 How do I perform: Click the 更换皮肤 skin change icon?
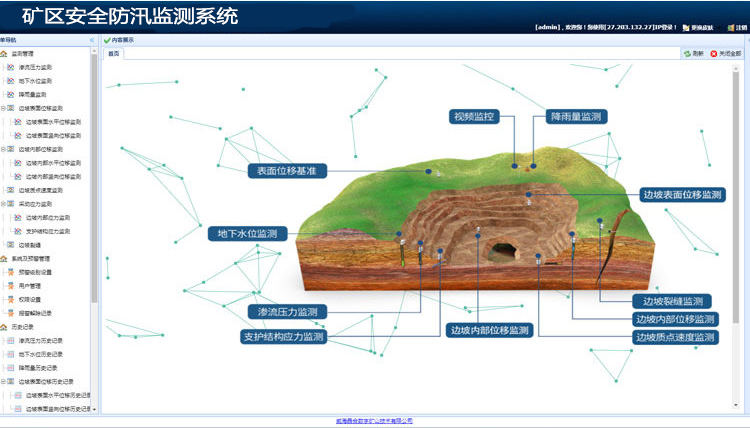pos(685,28)
